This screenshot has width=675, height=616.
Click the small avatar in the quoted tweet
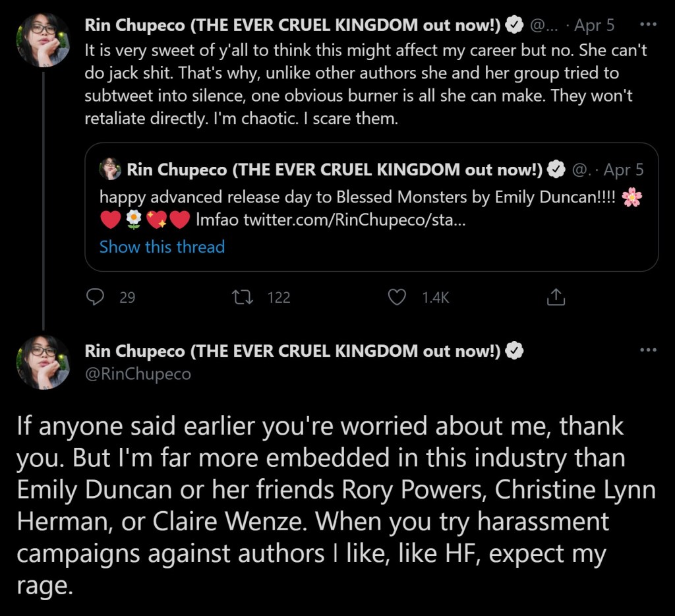(111, 169)
